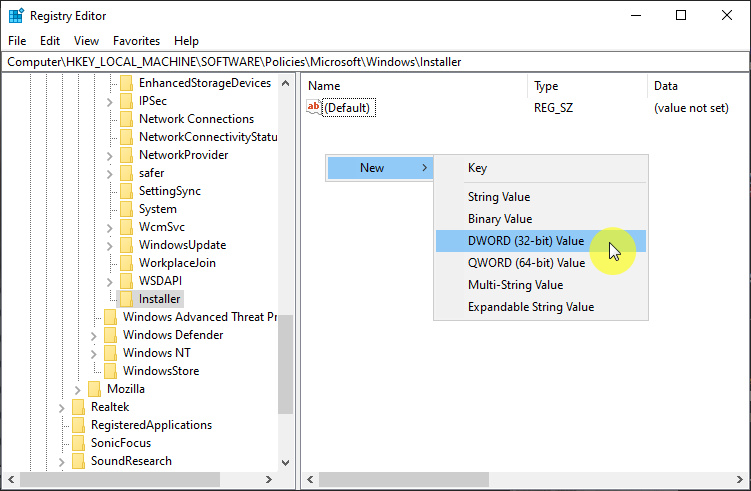The image size is (751, 491).
Task: Expand the NetworkProvider key arrow
Action: pos(110,155)
